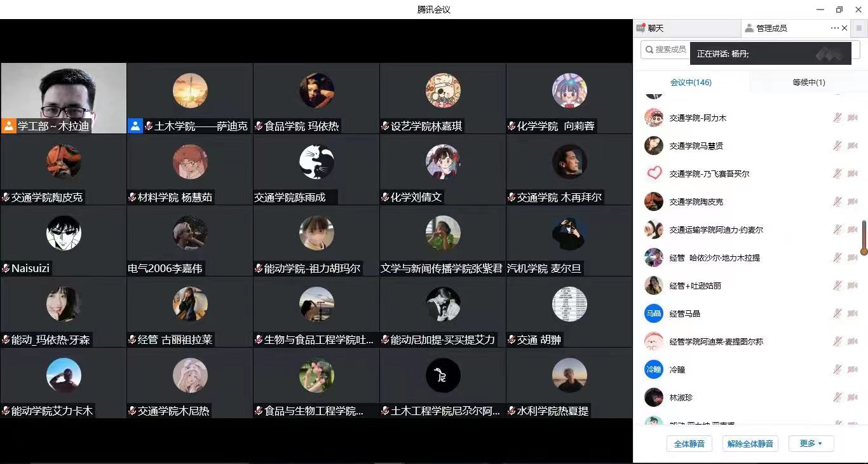The image size is (868, 464).
Task: Click the orange host icon on 学工部~木拉迪
Action: tap(9, 126)
